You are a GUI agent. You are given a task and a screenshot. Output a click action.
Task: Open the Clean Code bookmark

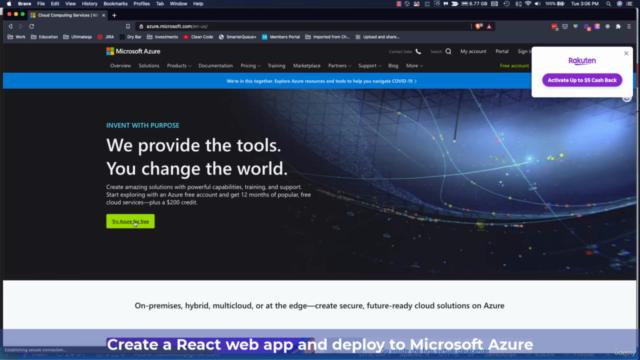tap(198, 37)
